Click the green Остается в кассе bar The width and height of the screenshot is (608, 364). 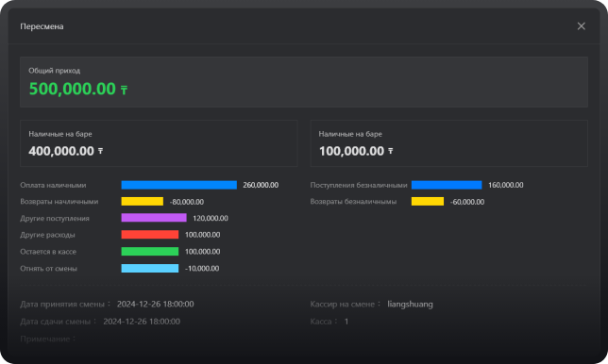click(150, 252)
